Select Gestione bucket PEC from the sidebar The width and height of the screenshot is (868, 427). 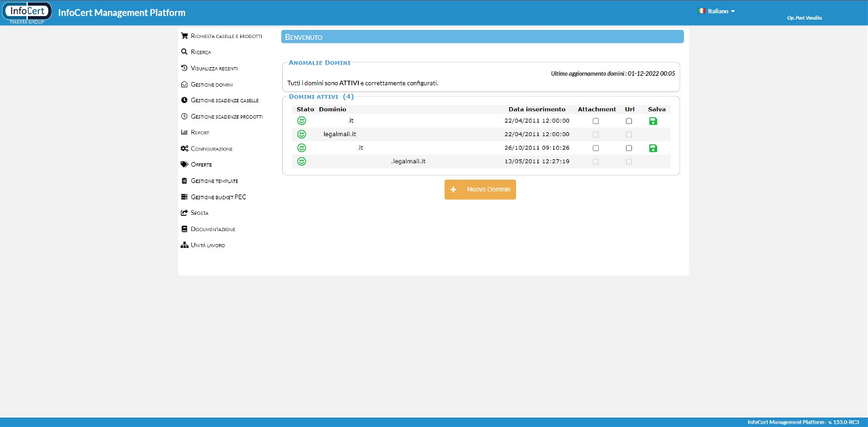[218, 197]
